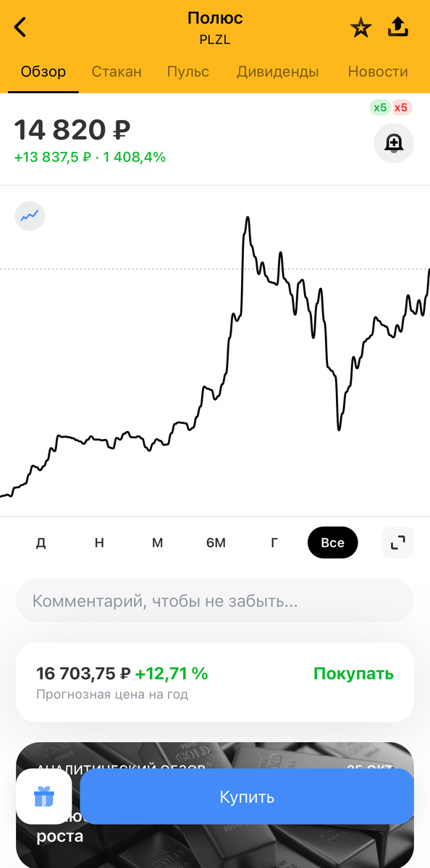Click the red x5 badge

tap(403, 107)
